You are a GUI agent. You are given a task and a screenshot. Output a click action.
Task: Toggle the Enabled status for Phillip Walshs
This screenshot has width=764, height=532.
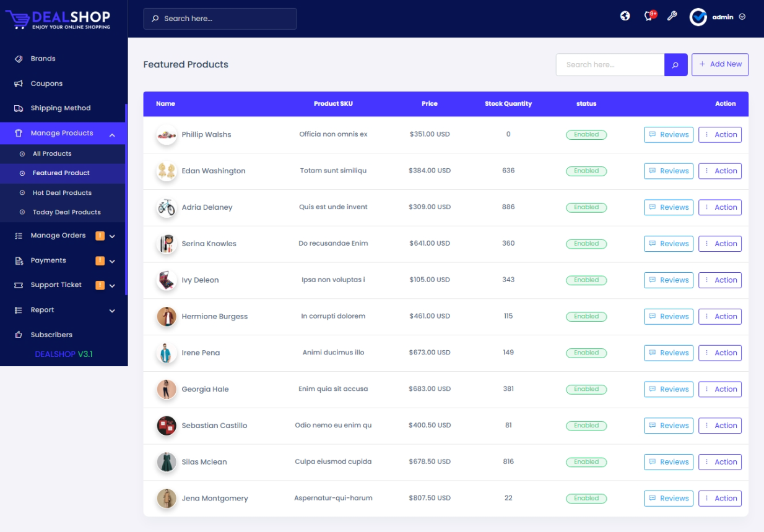point(586,134)
